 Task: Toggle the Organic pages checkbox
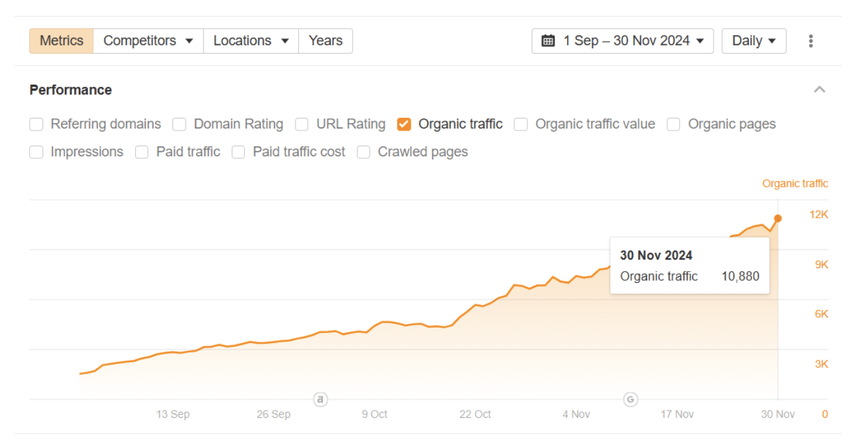(x=674, y=124)
